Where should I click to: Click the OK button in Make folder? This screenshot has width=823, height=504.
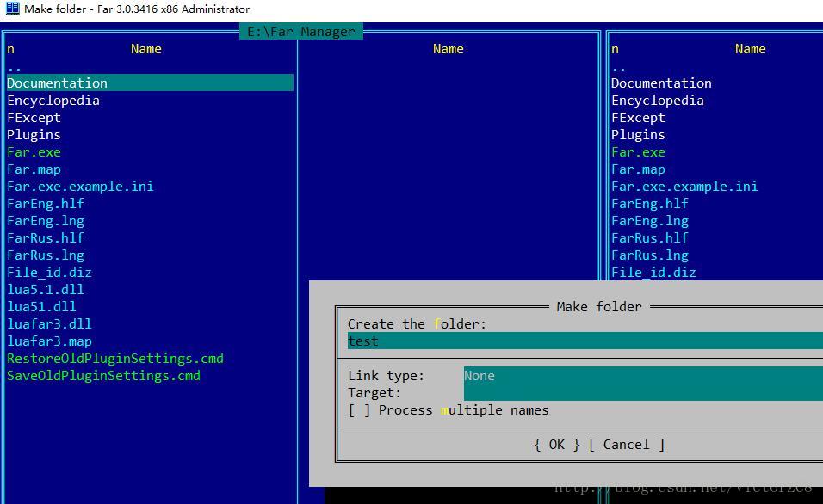[x=556, y=445]
